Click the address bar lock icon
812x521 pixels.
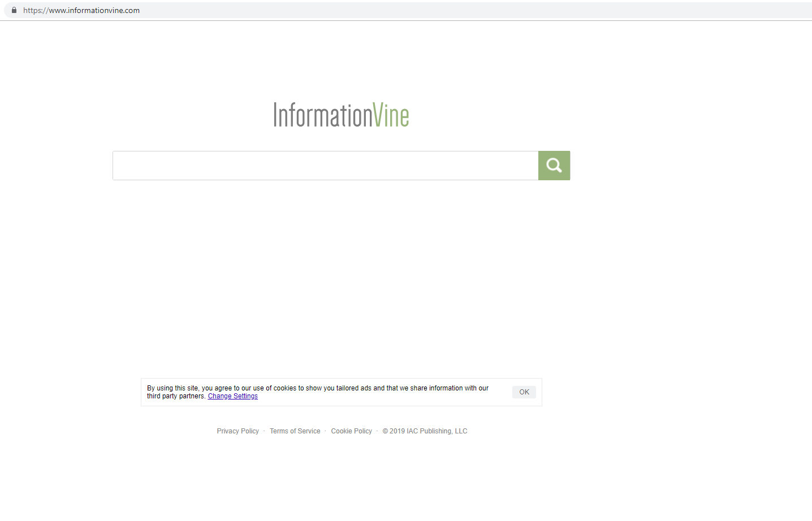14,10
